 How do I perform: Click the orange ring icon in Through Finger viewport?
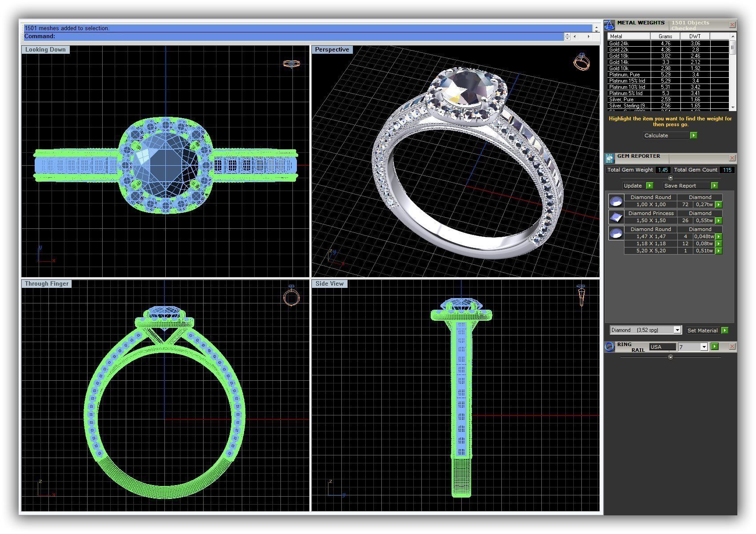point(292,296)
